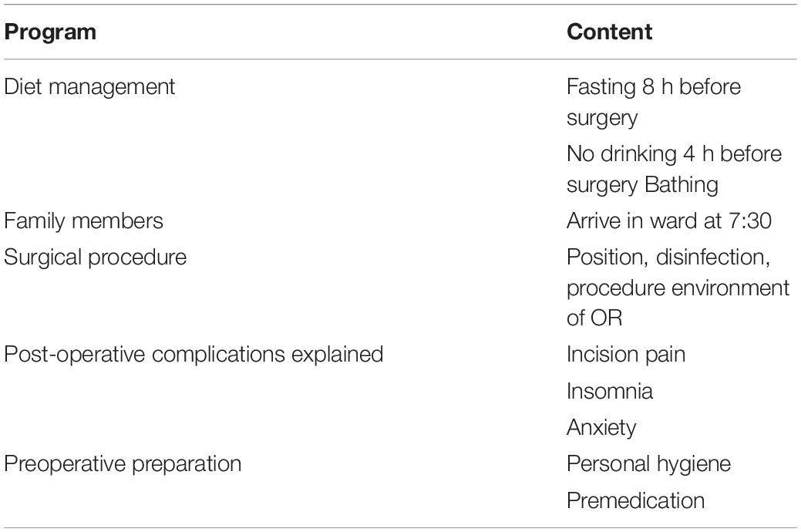This screenshot has height=532, width=801.
Task: Click the word surgery under Fasting line
Action: click(x=602, y=119)
